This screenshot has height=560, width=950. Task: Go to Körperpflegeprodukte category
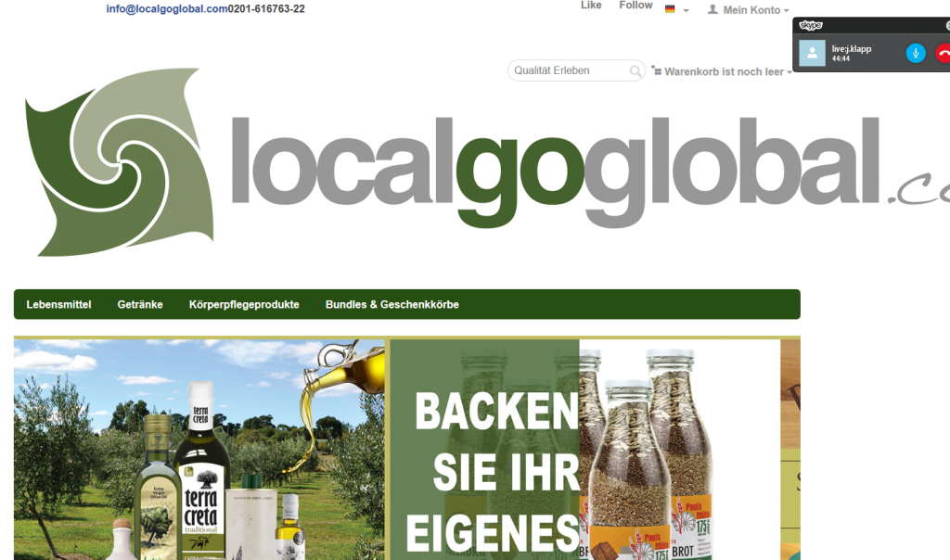(244, 304)
